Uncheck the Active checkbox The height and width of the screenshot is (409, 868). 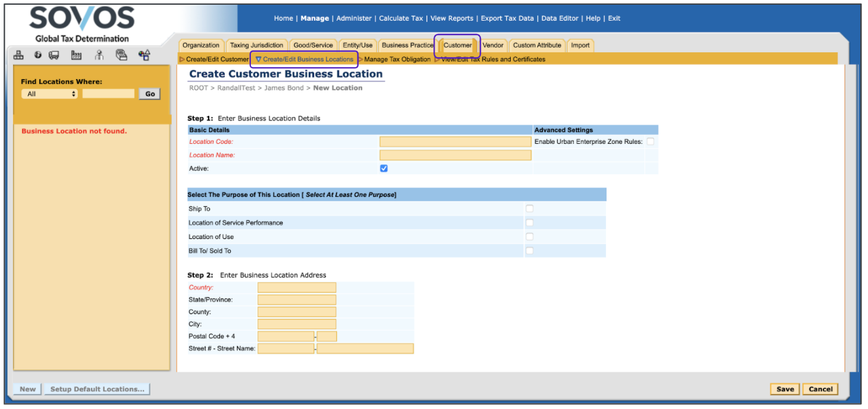[x=383, y=168]
